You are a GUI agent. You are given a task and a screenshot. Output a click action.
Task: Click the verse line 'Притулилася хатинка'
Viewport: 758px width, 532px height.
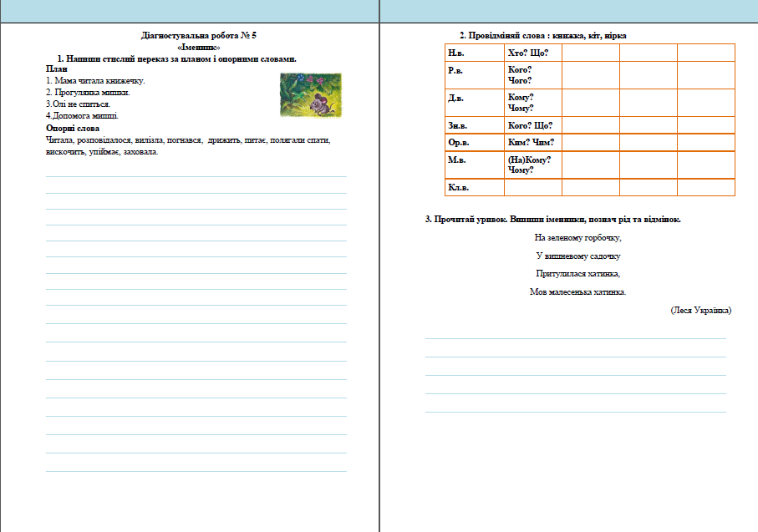[577, 273]
